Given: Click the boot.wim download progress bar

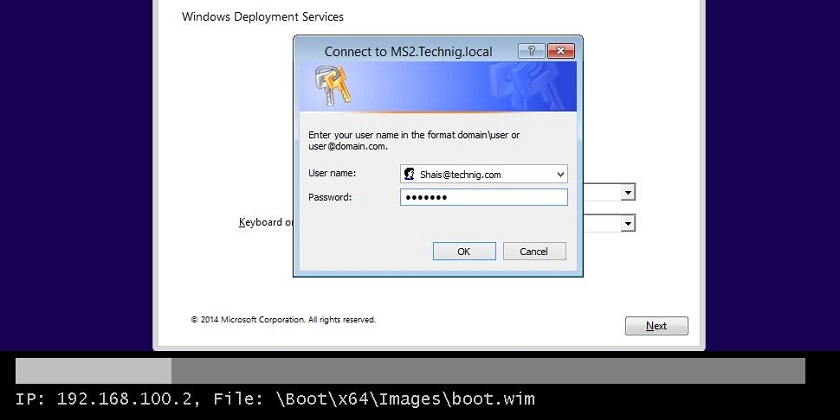Looking at the screenshot, I should [x=410, y=371].
